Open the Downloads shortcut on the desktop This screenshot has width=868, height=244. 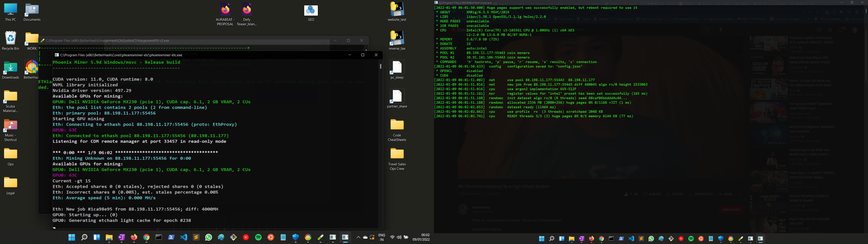[10, 70]
